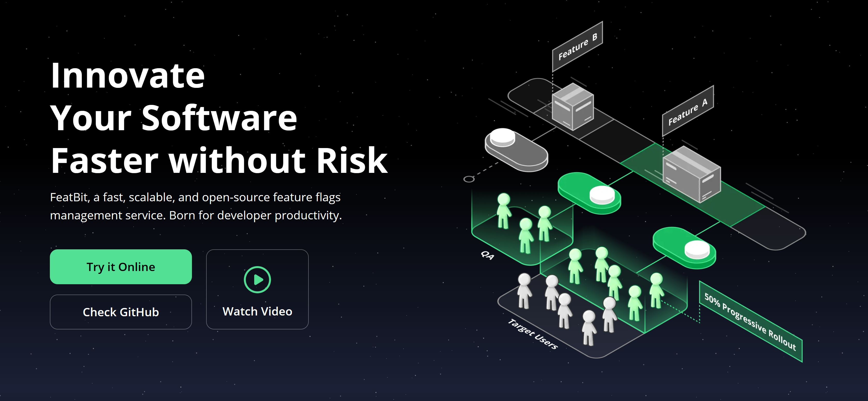The width and height of the screenshot is (868, 401).
Task: Click the large Feature A package box
Action: click(x=692, y=175)
